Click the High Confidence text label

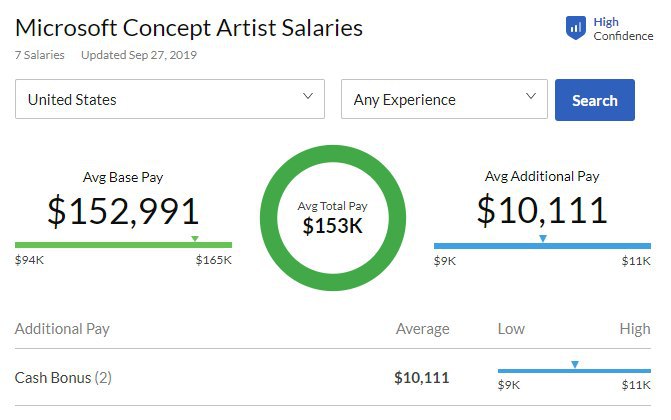click(x=623, y=29)
